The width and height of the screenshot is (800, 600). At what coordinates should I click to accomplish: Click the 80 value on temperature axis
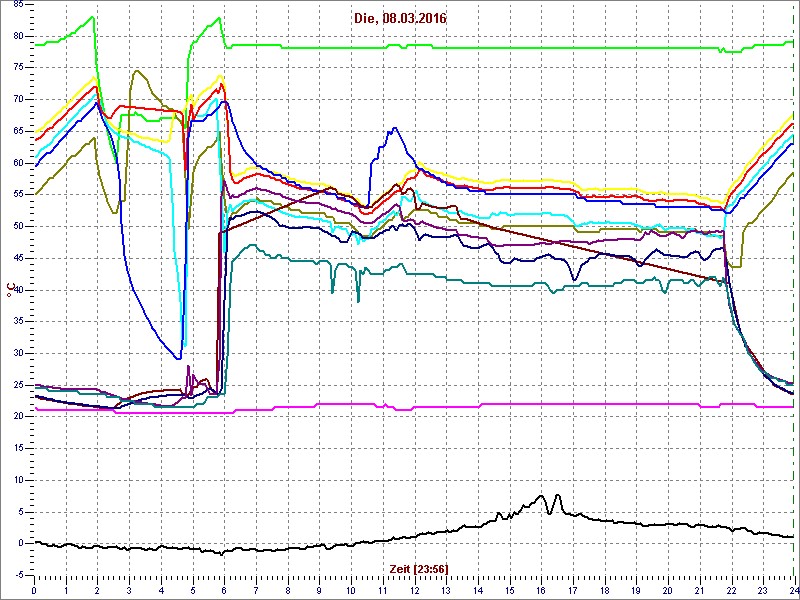18,36
